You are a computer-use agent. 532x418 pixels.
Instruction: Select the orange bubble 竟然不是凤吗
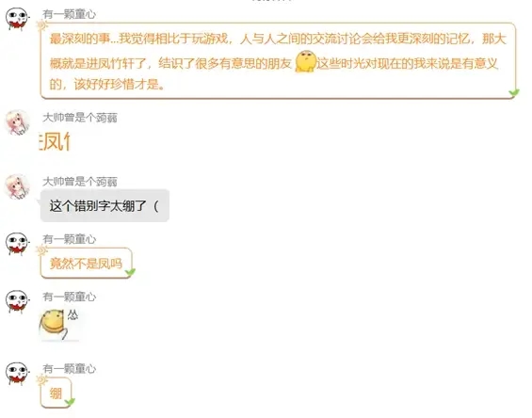click(87, 264)
